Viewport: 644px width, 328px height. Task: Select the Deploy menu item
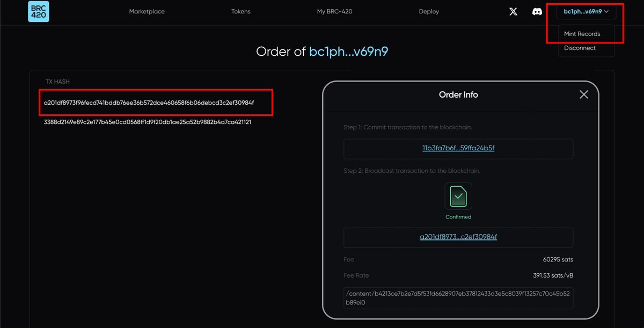click(x=429, y=11)
